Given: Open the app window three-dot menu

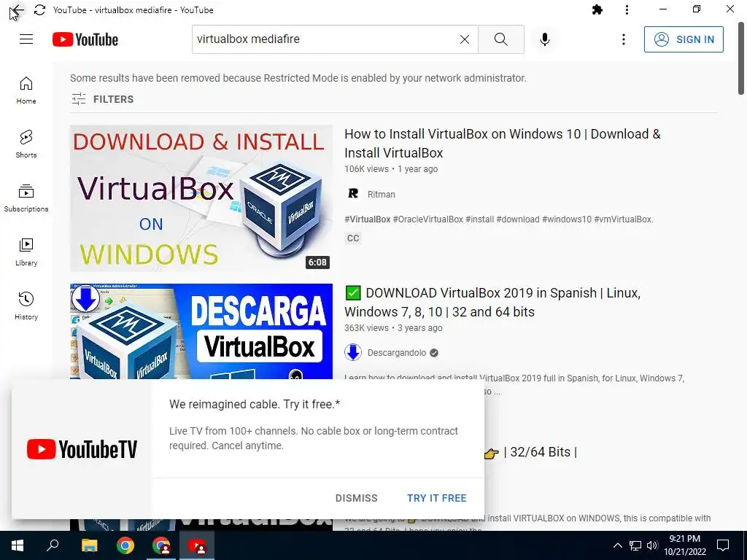Looking at the screenshot, I should 627,9.
